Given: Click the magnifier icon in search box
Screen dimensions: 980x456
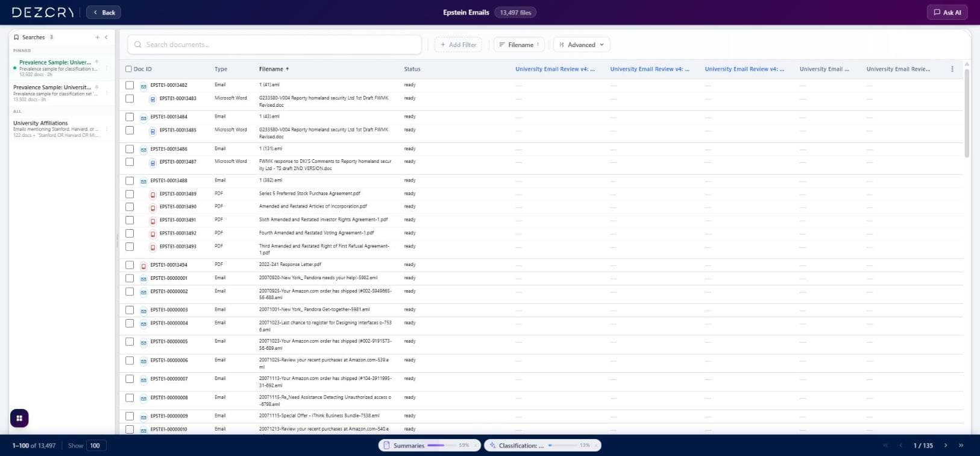Looking at the screenshot, I should 138,45.
